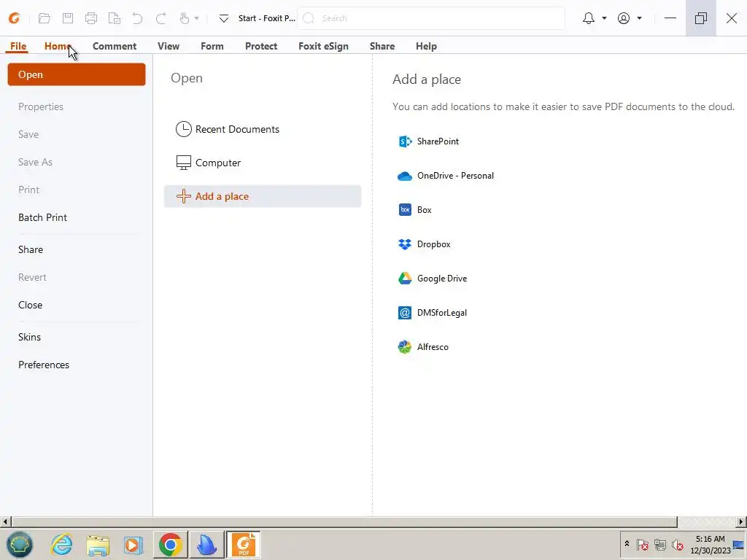Select the Hand tool icon

(x=185, y=18)
